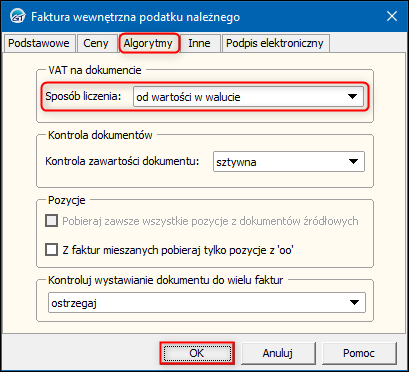The image size is (409, 372).
Task: Click the 'Z faktur mieszanych' checkbox label text
Action: point(178,250)
